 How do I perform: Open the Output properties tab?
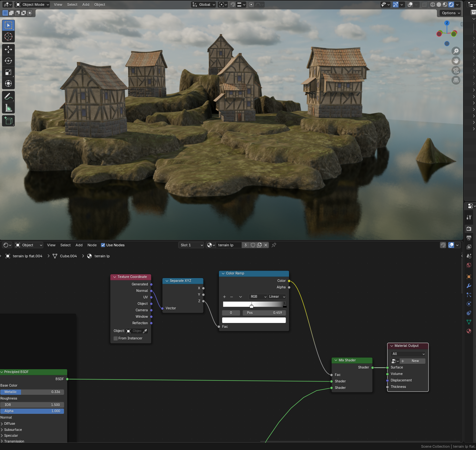pos(469,238)
